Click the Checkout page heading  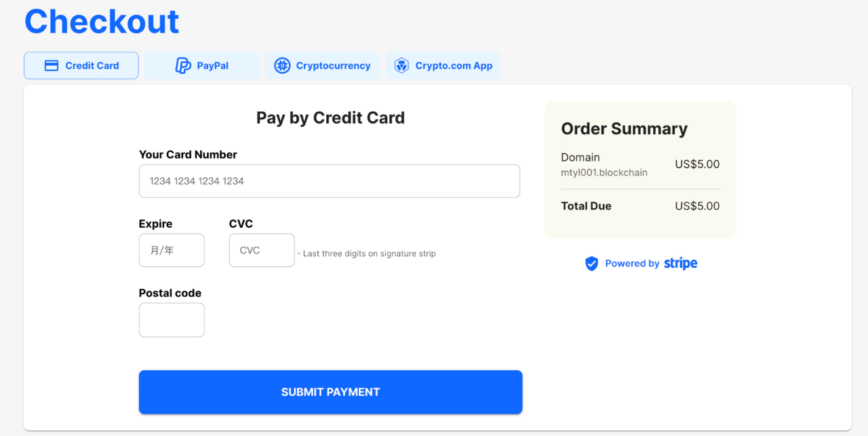pyautogui.click(x=102, y=22)
